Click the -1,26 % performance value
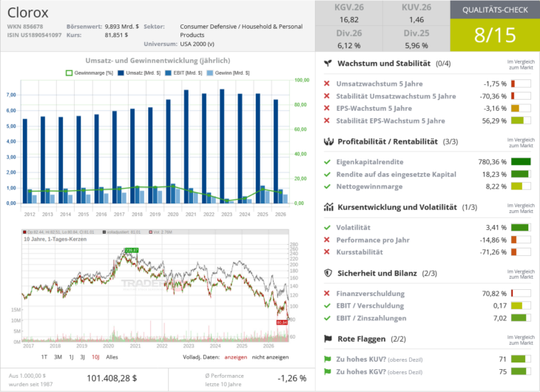This screenshot has height=392, width=540. click(292, 378)
